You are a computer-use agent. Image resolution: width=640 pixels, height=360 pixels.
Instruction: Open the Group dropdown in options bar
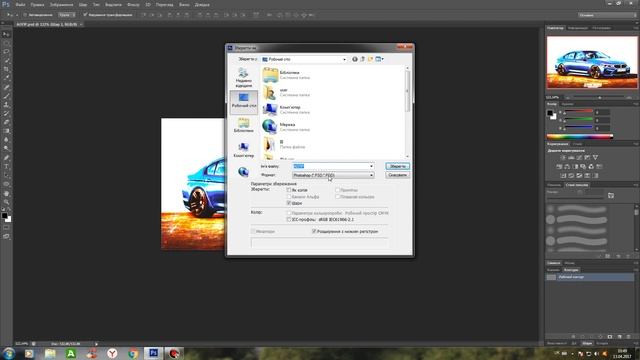67,15
